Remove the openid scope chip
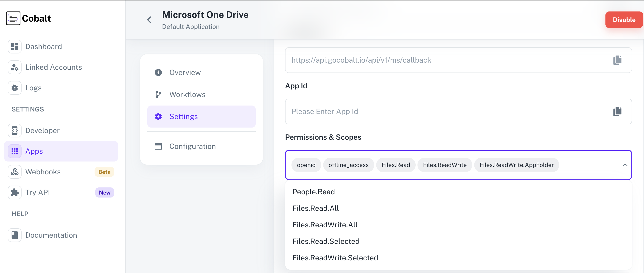This screenshot has height=273, width=644. tap(306, 165)
